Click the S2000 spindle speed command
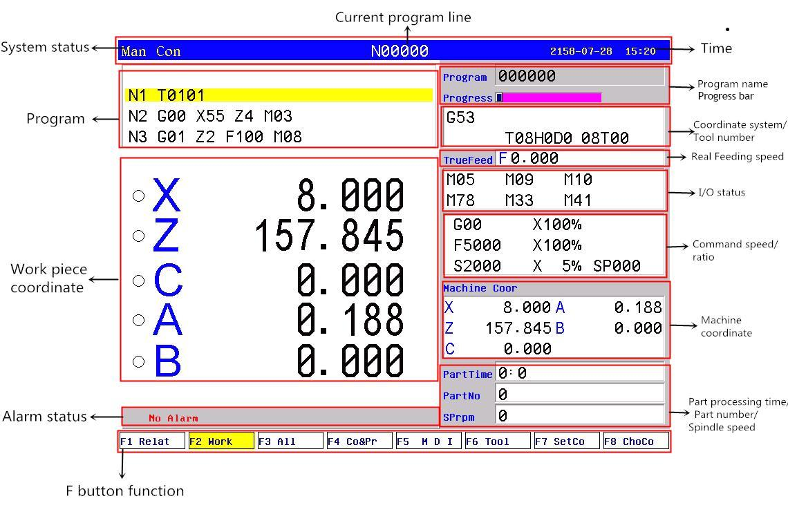 [477, 266]
